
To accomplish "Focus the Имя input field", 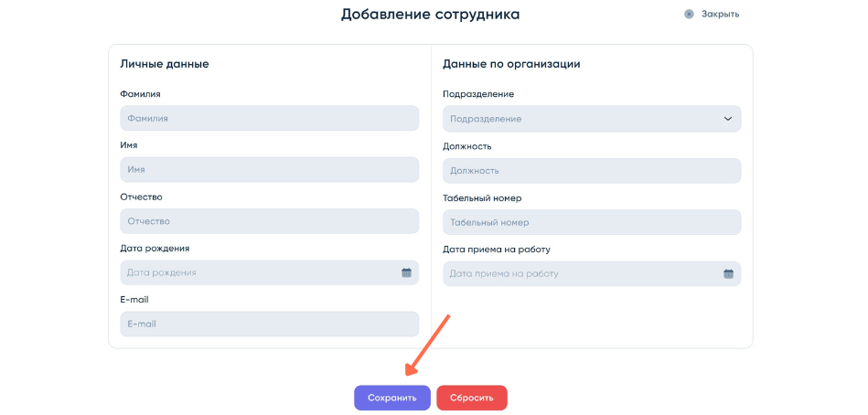I will point(269,169).
